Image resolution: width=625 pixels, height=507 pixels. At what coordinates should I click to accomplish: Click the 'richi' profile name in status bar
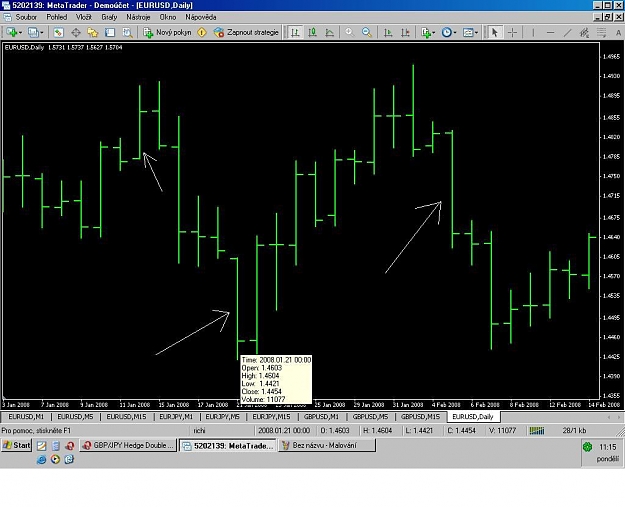click(199, 430)
